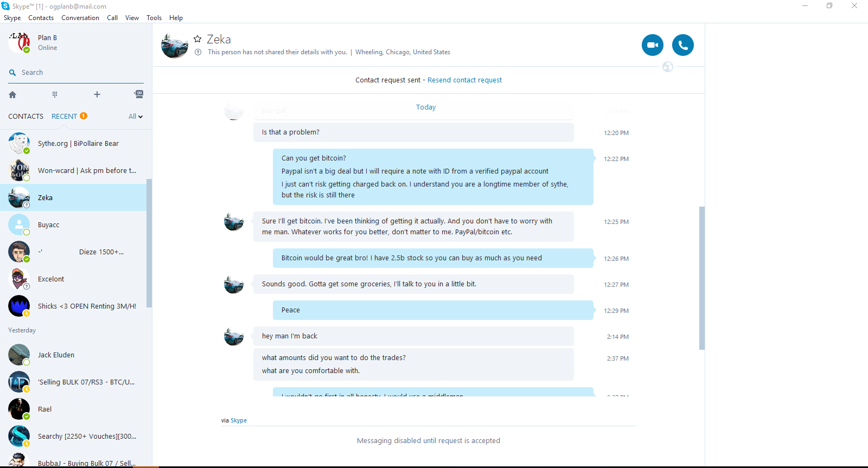Open the Conversation menu
This screenshot has width=868, height=468.
pyautogui.click(x=80, y=18)
